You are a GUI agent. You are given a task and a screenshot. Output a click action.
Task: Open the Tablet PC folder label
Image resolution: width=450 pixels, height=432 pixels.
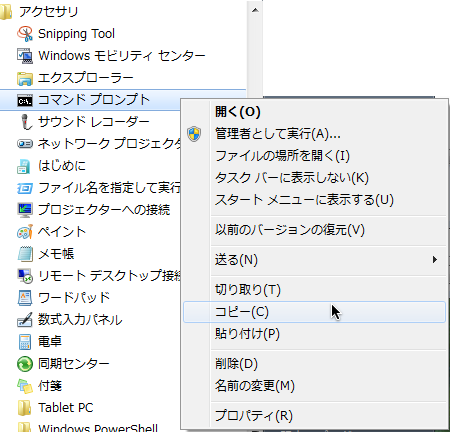(66, 408)
